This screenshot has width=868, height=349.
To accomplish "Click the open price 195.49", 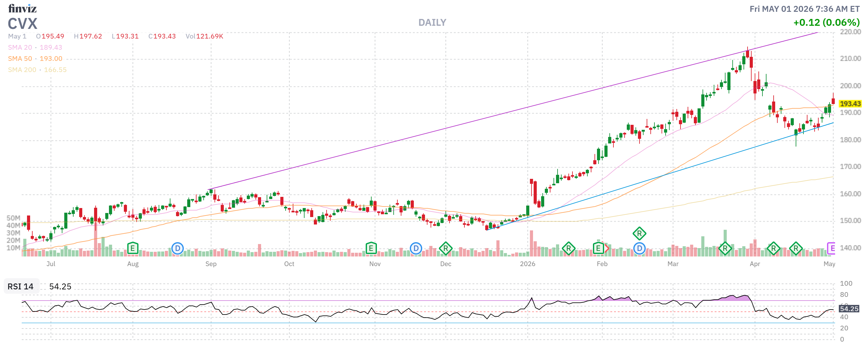I will click(53, 36).
